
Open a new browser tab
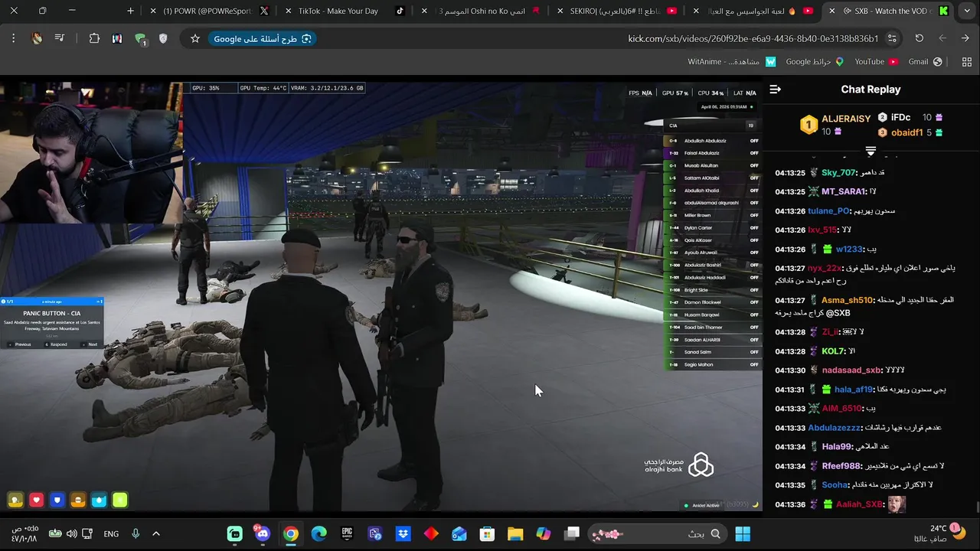130,11
